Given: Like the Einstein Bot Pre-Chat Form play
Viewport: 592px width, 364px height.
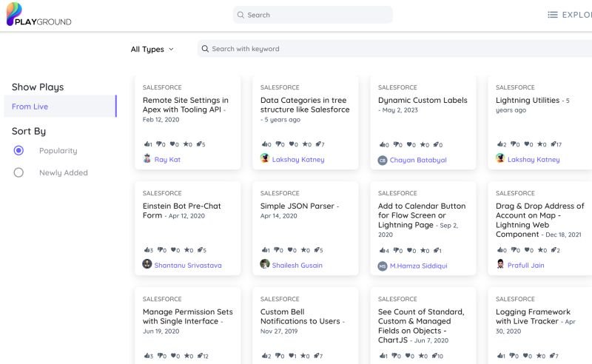Looking at the screenshot, I should coord(147,249).
